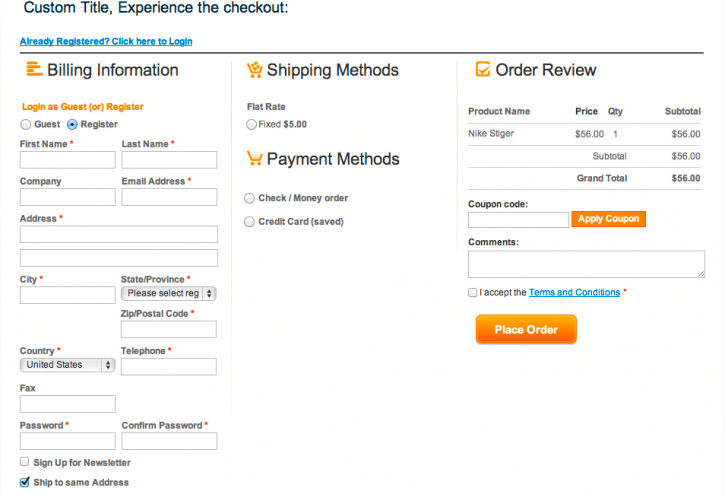The width and height of the screenshot is (725, 495).
Task: Click the Order Review checkmark icon
Action: click(x=483, y=70)
